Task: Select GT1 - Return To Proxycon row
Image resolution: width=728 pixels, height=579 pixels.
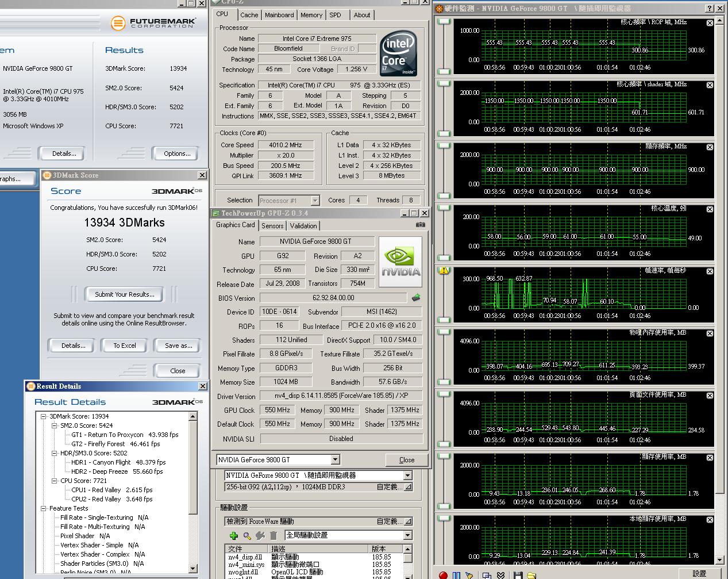Action: [x=125, y=435]
